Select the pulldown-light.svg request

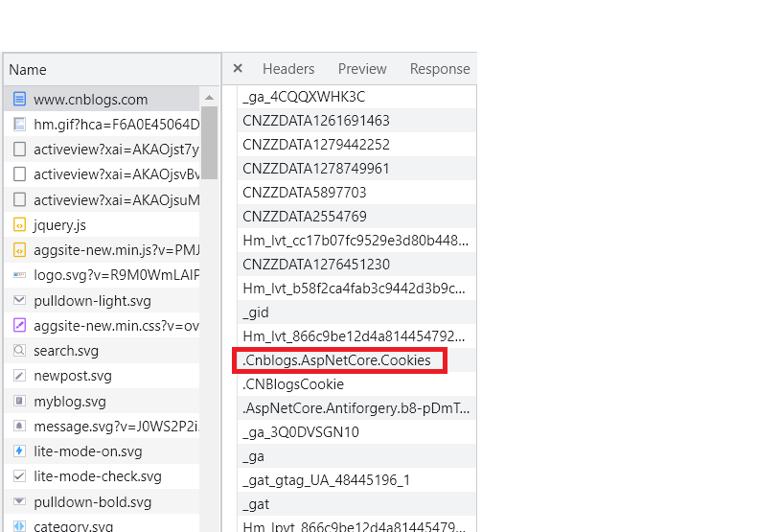(102, 300)
